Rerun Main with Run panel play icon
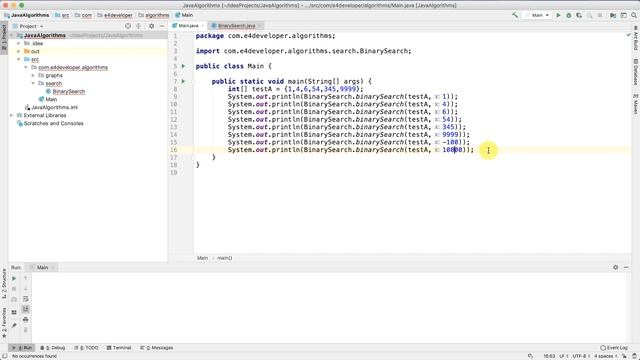This screenshot has height=360, width=640. [x=14, y=278]
